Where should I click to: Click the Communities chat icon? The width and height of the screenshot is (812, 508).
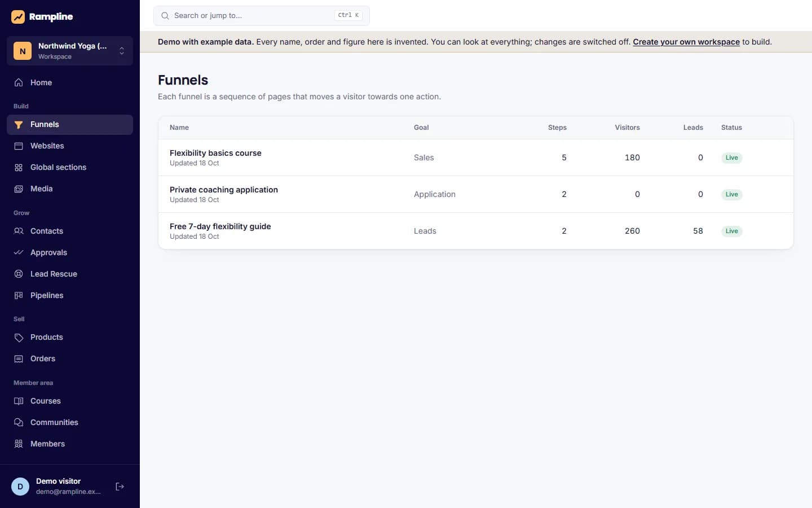click(19, 423)
